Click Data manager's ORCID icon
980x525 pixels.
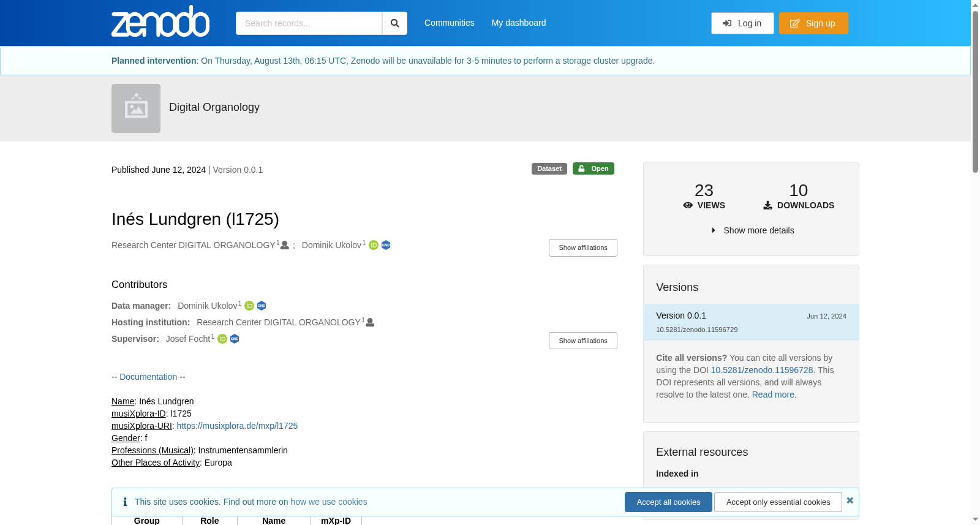249,306
